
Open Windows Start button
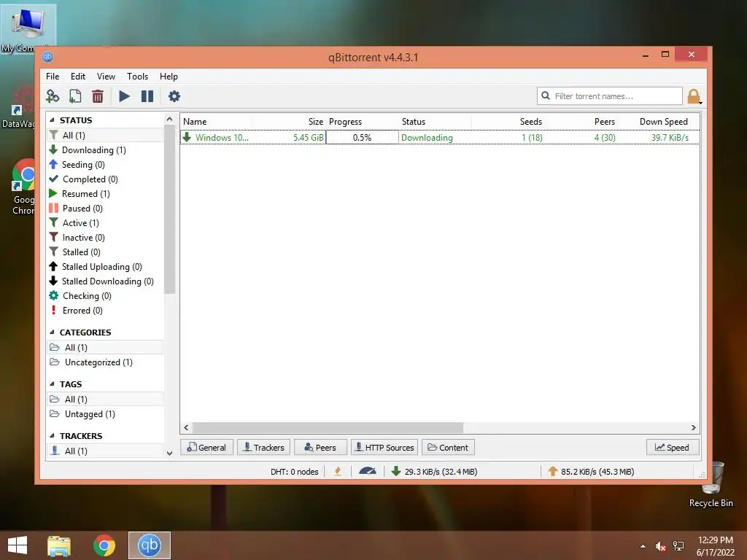point(18,545)
